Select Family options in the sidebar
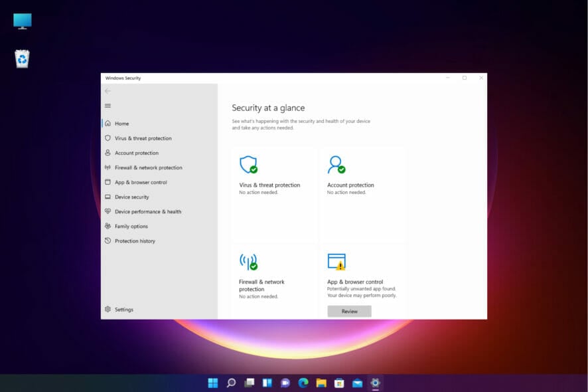This screenshot has width=588, height=392. click(x=131, y=226)
